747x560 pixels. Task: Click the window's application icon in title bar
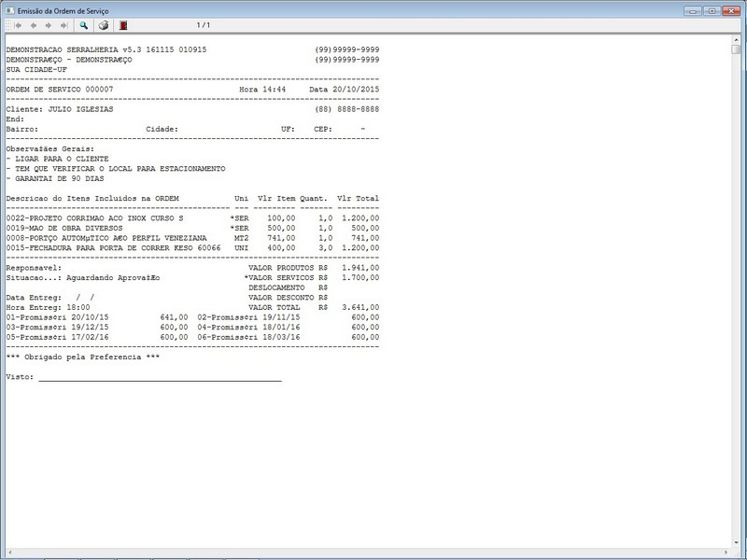coord(10,10)
